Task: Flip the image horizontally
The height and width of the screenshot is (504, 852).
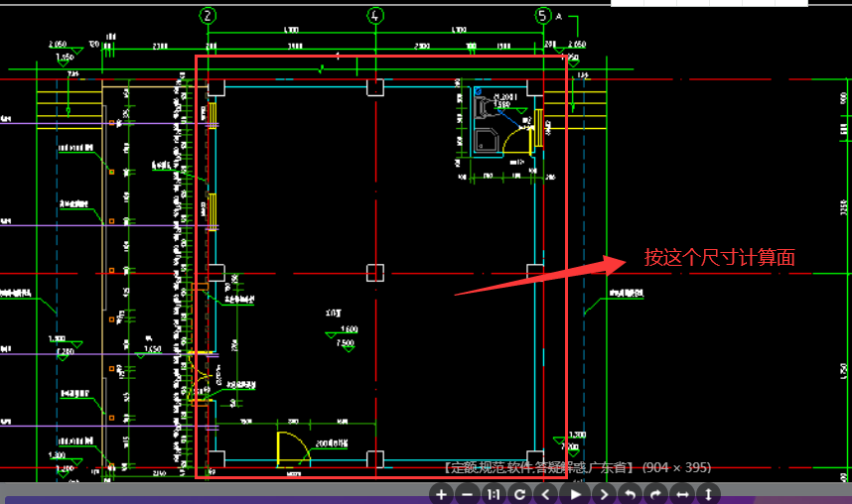Action: [x=682, y=495]
